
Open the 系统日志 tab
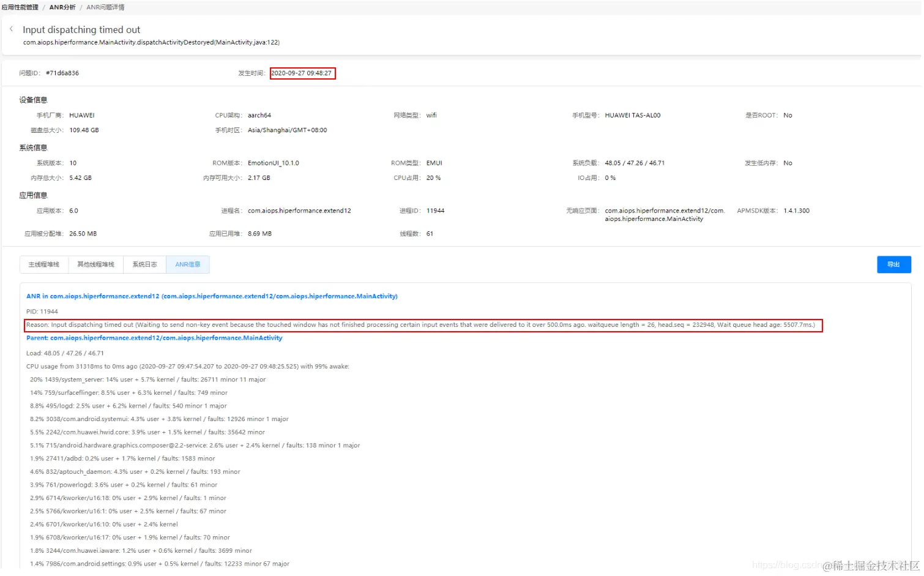(145, 264)
